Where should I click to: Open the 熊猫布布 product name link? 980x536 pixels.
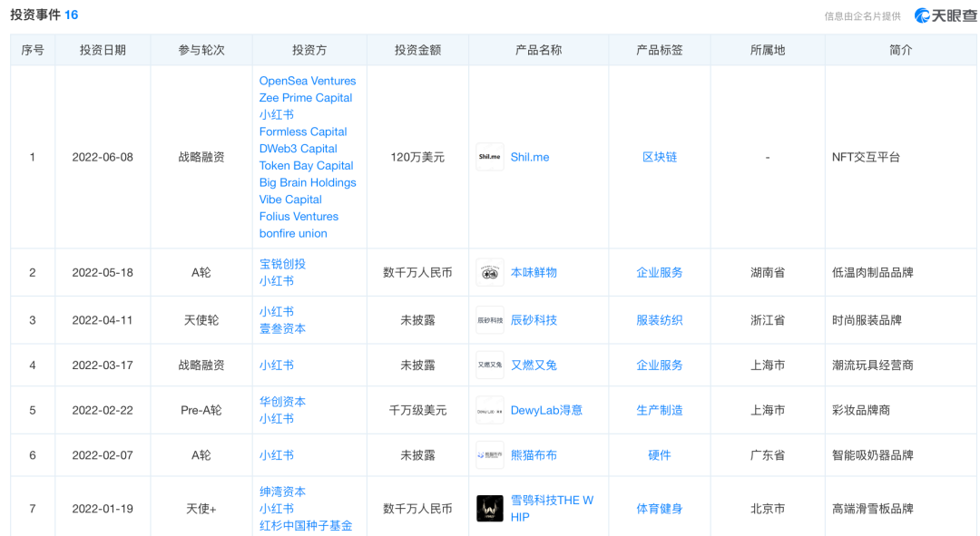(534, 454)
